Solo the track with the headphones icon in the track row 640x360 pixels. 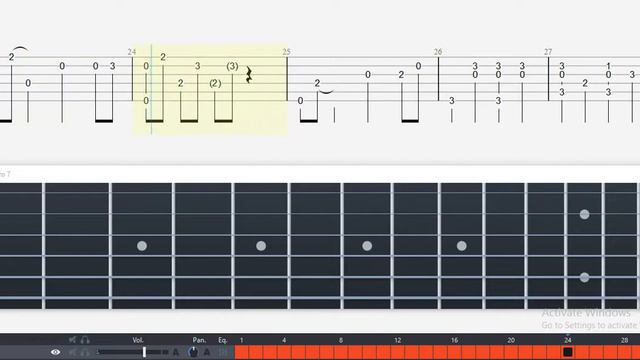84,352
